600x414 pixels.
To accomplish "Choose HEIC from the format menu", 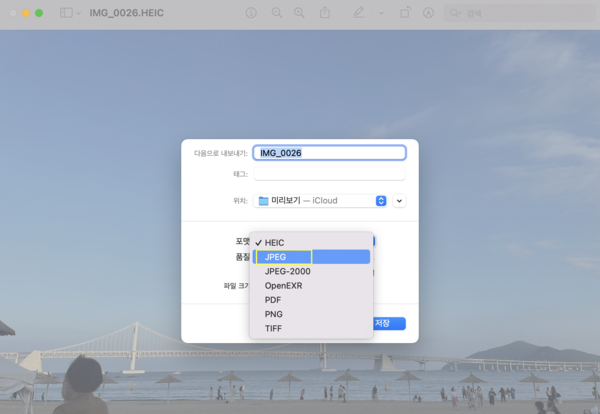I will 311,243.
